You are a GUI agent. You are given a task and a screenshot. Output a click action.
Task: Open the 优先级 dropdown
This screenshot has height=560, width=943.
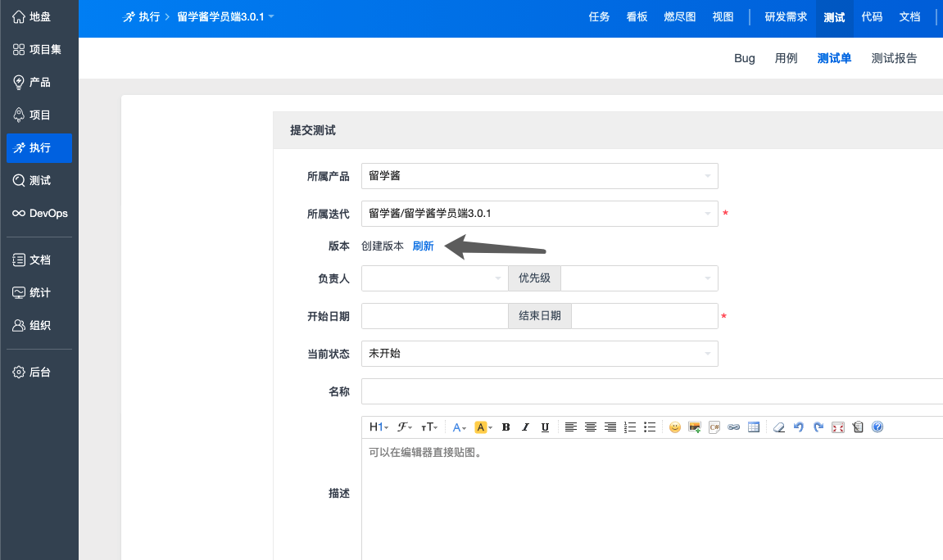pyautogui.click(x=639, y=278)
